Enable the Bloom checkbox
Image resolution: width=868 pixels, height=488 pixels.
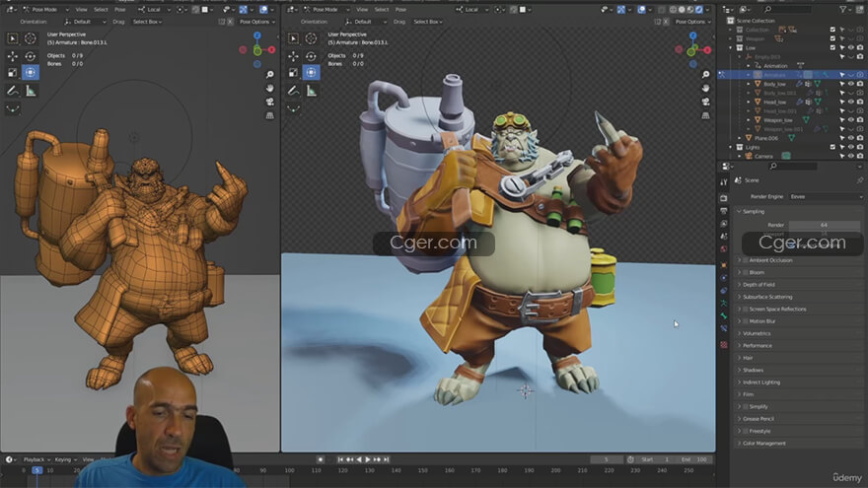tap(745, 272)
